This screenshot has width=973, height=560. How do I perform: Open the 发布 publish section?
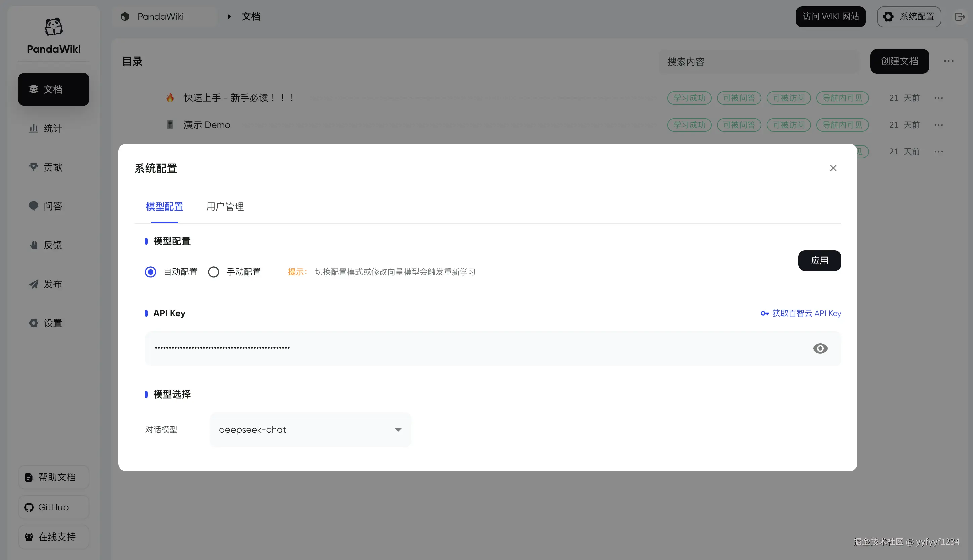point(53,284)
